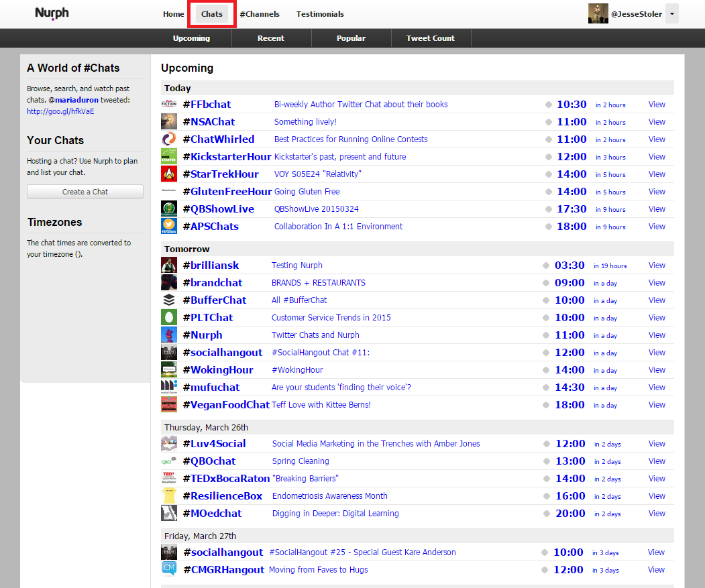Click the KickstarterHour green avatar icon
Screen dimensions: 705x588
(169, 157)
